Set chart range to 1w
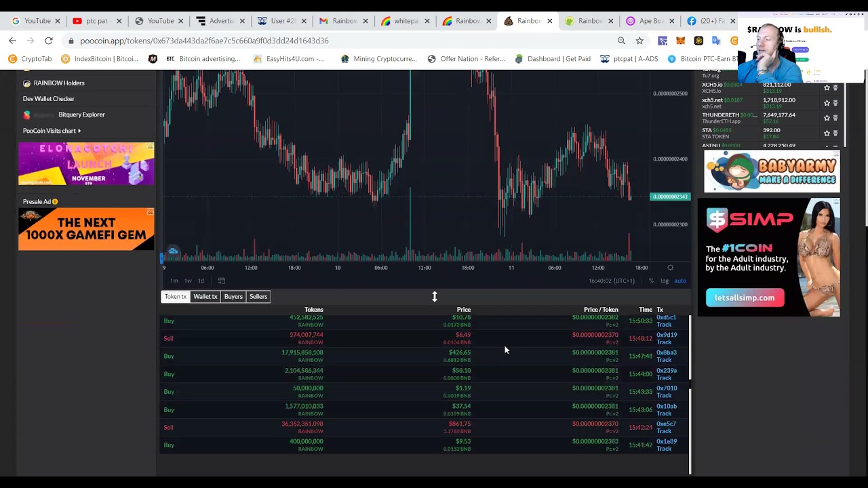This screenshot has height=488, width=868. coord(188,281)
